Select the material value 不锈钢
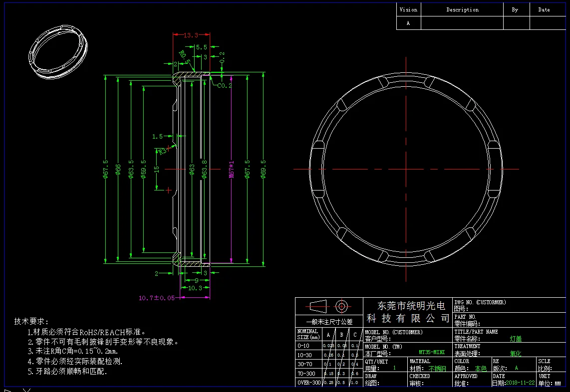This screenshot has width=570, height=392. [x=437, y=369]
